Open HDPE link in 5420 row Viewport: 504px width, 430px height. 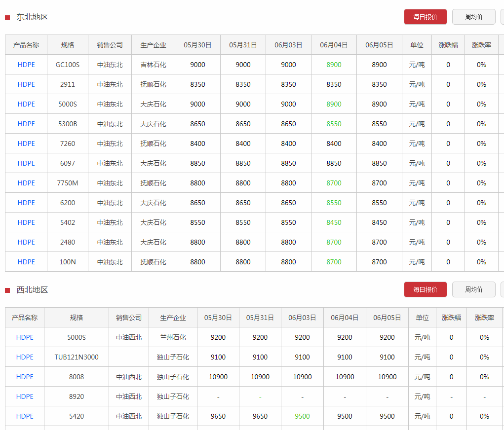[25, 416]
